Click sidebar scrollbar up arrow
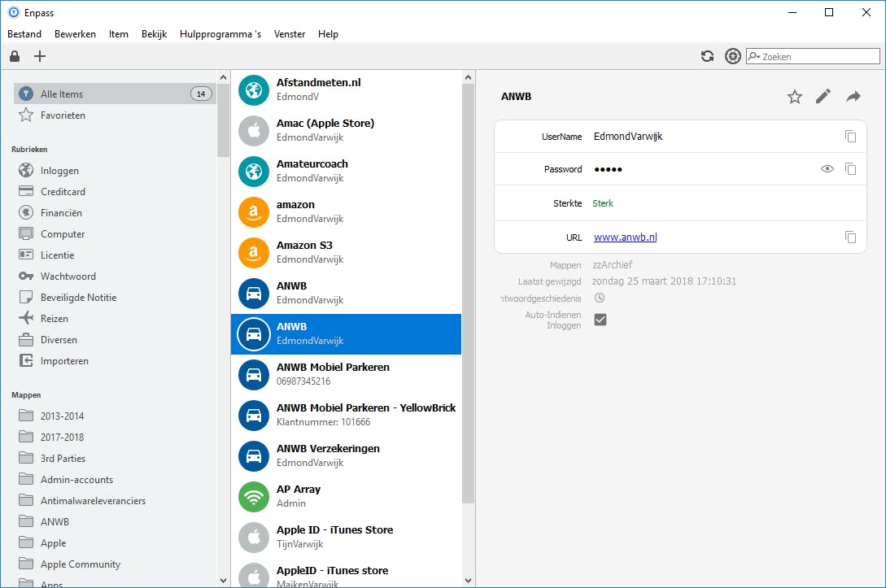886x588 pixels. coord(223,77)
